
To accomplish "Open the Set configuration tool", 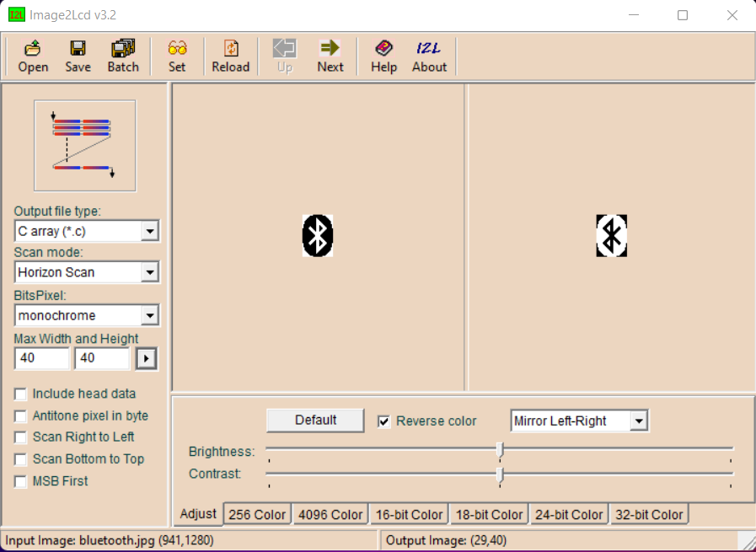I will coord(177,54).
